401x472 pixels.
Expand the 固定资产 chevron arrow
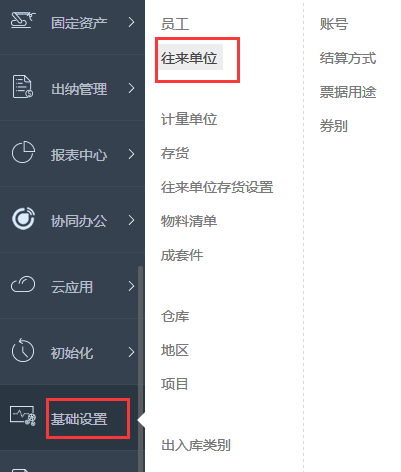(132, 22)
